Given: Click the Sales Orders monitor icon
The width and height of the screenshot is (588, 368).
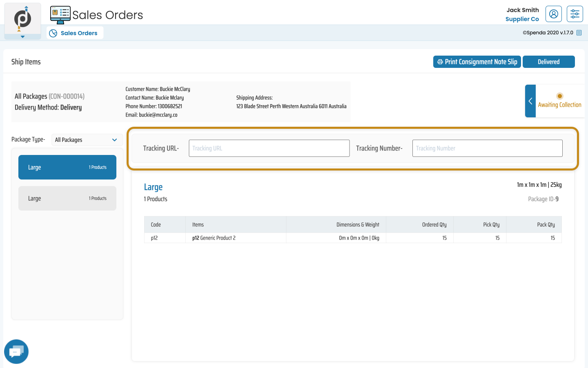Looking at the screenshot, I should (60, 15).
